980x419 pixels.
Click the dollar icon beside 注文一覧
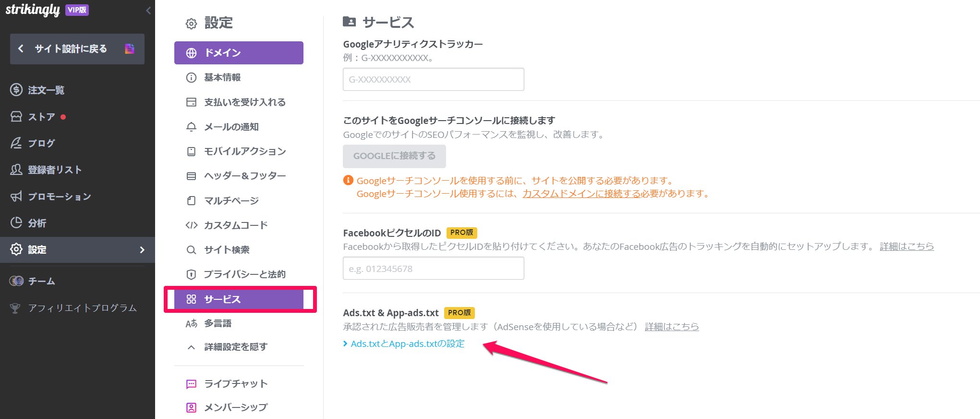pos(16,90)
